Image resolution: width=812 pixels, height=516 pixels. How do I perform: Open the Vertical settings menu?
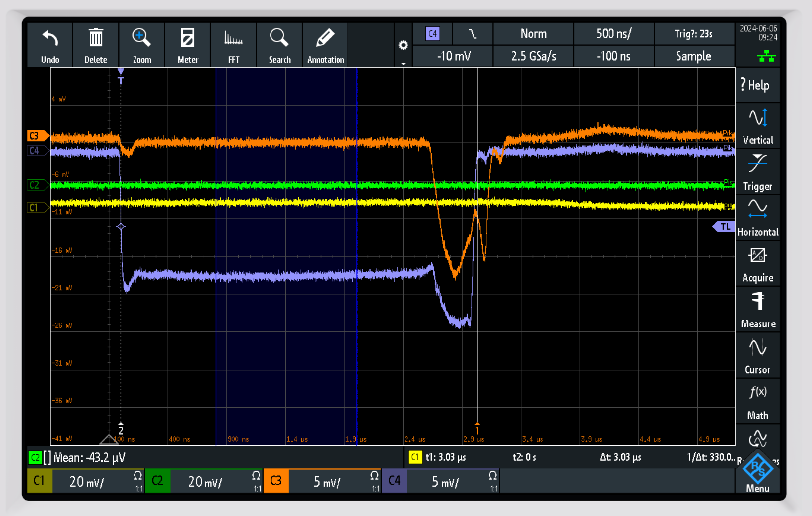pyautogui.click(x=757, y=126)
